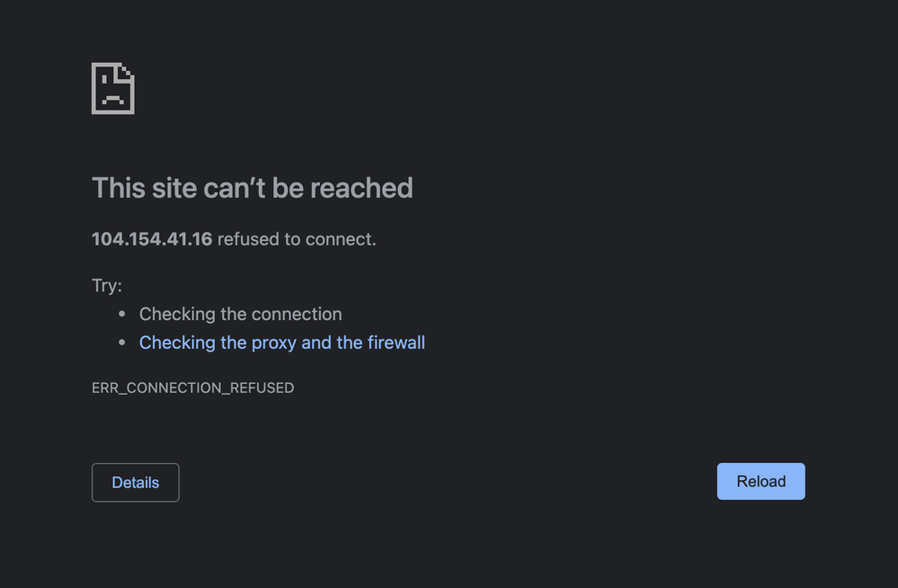Click the "refused to connect." text
Screen dimensions: 898x588
(x=297, y=239)
